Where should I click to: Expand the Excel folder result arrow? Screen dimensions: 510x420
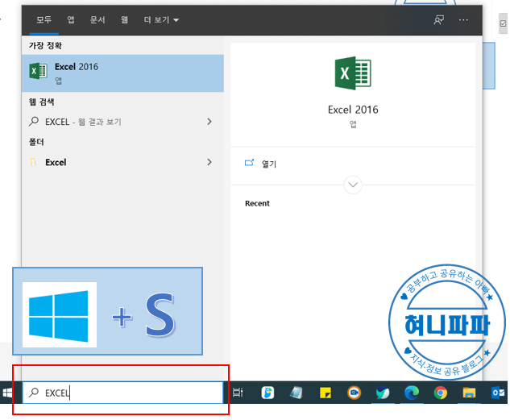(209, 162)
